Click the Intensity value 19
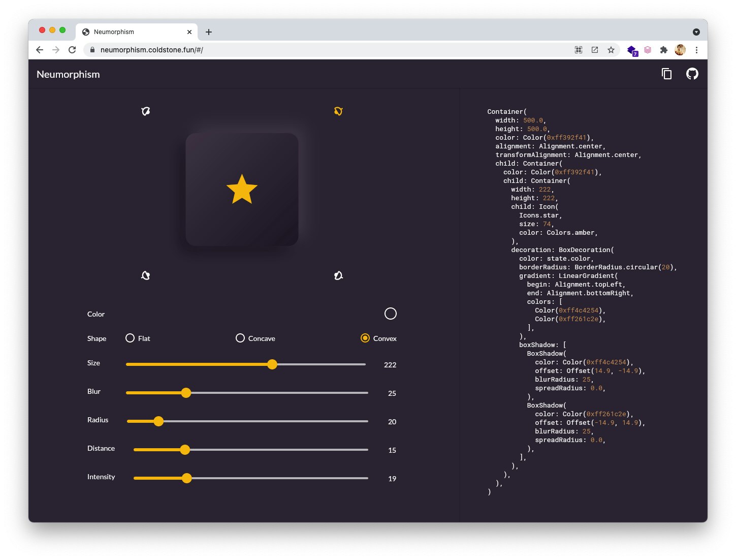Viewport: 736px width, 560px height. (x=392, y=479)
